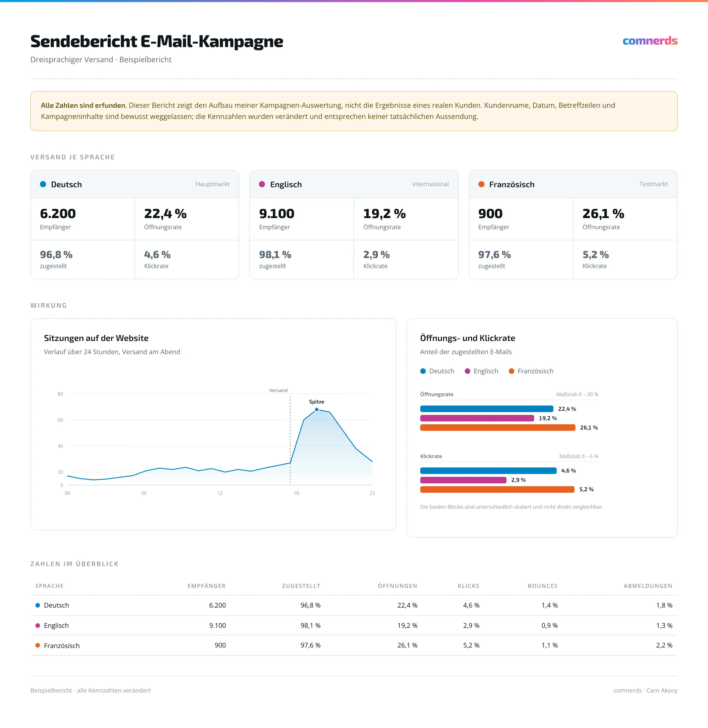Click the Versand dashed line label
708x728 pixels.
pyautogui.click(x=278, y=390)
